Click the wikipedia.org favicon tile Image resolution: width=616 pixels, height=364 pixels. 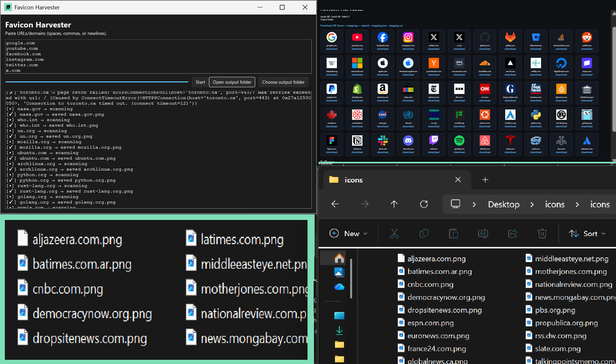tap(332, 67)
